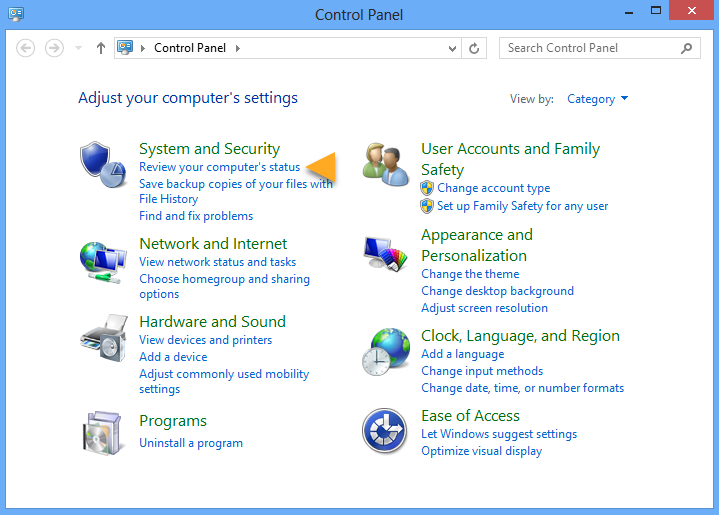The width and height of the screenshot is (719, 515).
Task: Expand the address bar history dropdown arrow
Action: (x=453, y=48)
